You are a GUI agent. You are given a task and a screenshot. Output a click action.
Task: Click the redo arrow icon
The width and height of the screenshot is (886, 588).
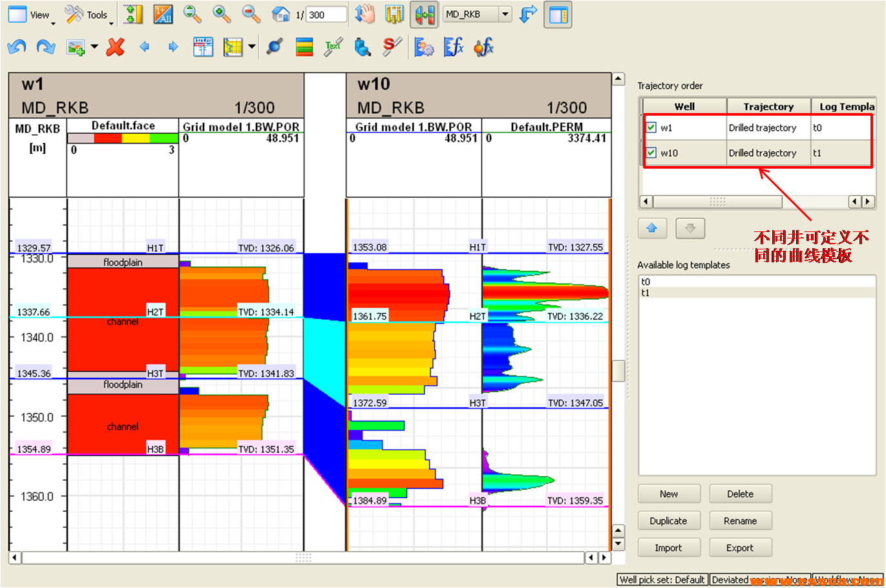click(45, 47)
